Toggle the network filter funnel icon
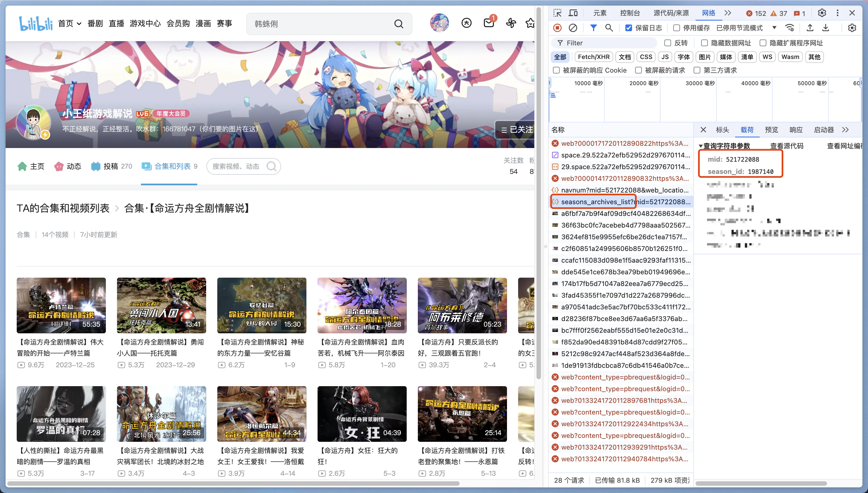Image resolution: width=868 pixels, height=493 pixels. tap(593, 28)
